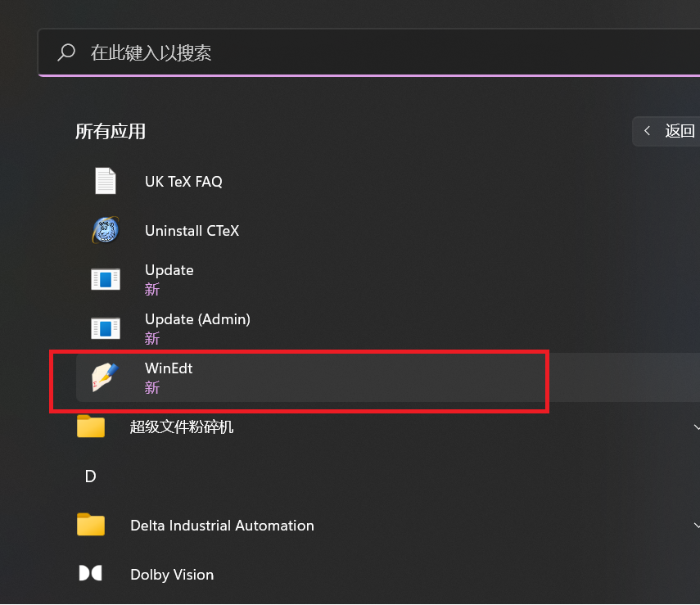Click the 超级文件粉碎机 folder icon
Viewport: 700px width, 605px height.
click(x=91, y=427)
